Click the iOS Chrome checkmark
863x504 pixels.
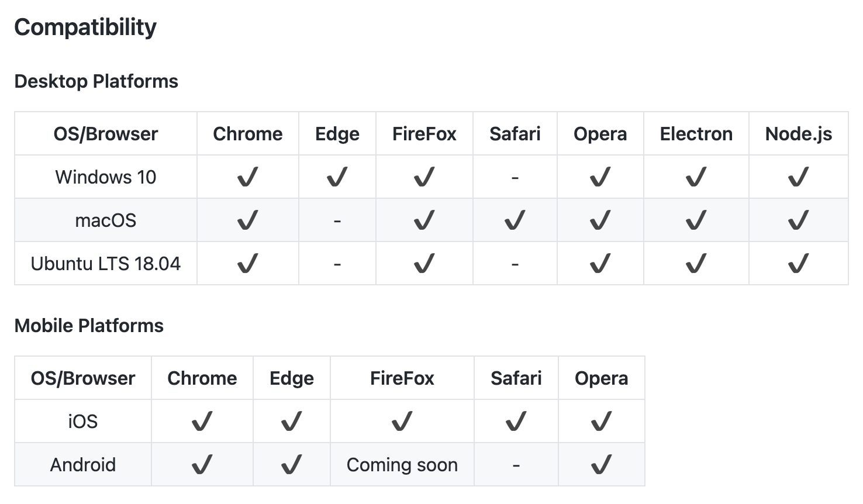(202, 421)
